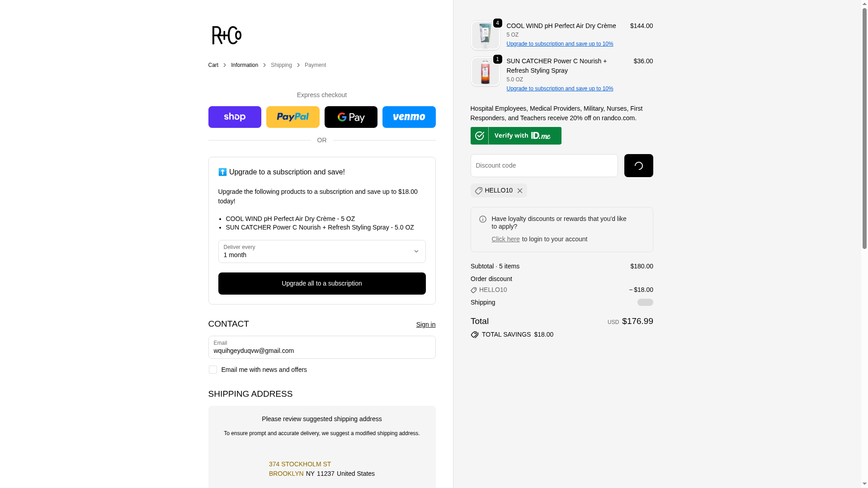Click here to login for loyalty rewards
The height and width of the screenshot is (488, 868).
[x=505, y=239]
